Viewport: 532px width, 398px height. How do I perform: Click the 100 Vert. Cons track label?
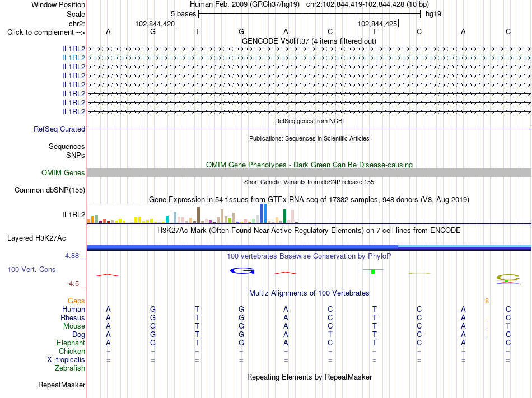[x=31, y=269]
